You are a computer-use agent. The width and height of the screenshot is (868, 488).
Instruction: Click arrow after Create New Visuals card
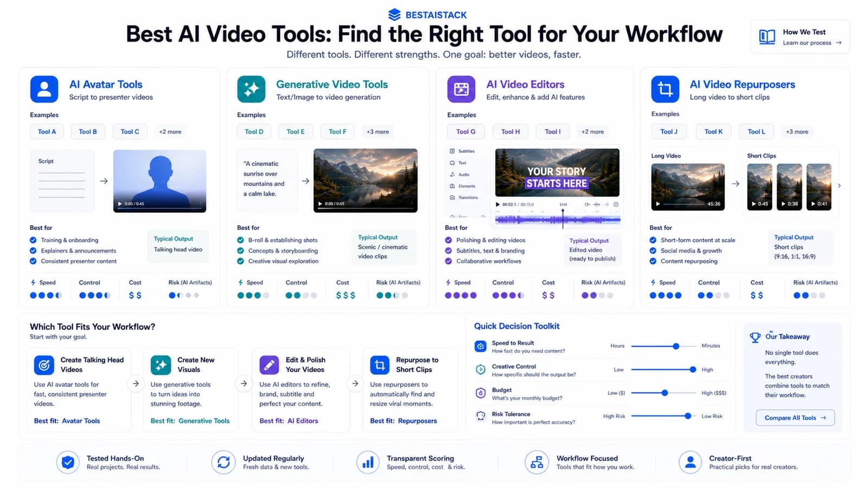(244, 383)
